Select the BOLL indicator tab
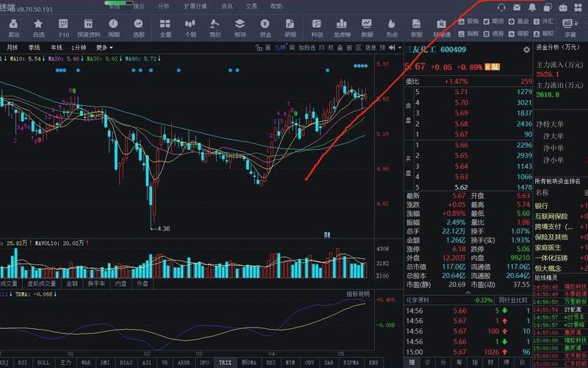Screen dimensions: 588x368 (43, 362)
